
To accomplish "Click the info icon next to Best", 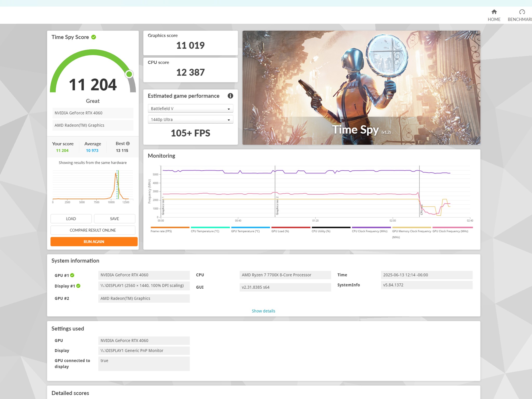I will pyautogui.click(x=128, y=144).
